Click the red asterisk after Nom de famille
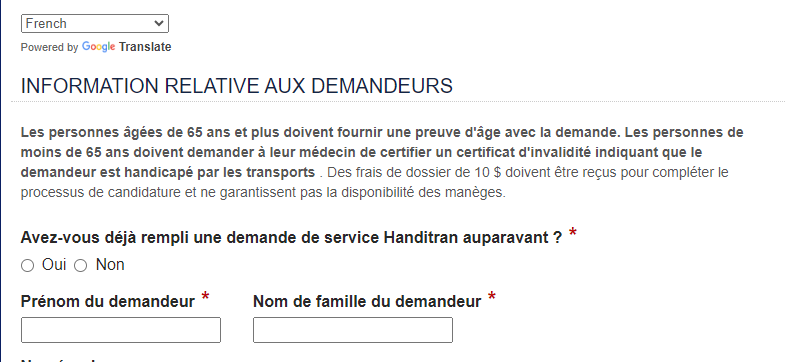The width and height of the screenshot is (794, 362). 492,297
